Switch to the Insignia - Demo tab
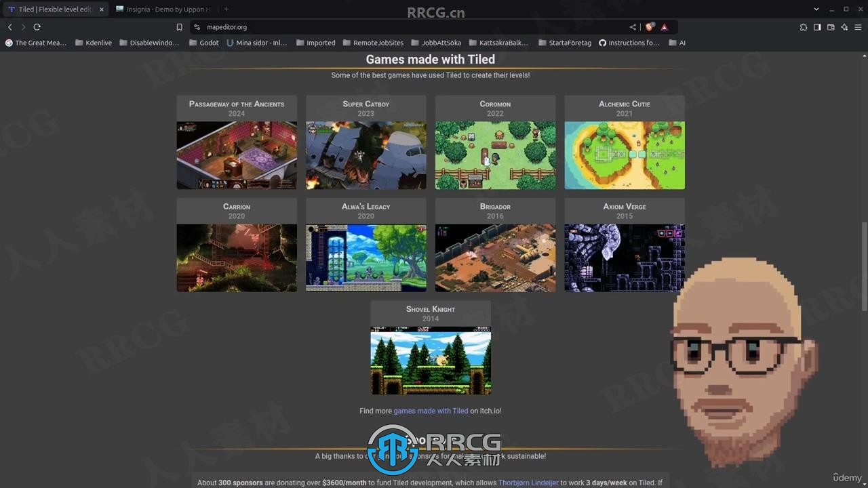 pyautogui.click(x=163, y=9)
